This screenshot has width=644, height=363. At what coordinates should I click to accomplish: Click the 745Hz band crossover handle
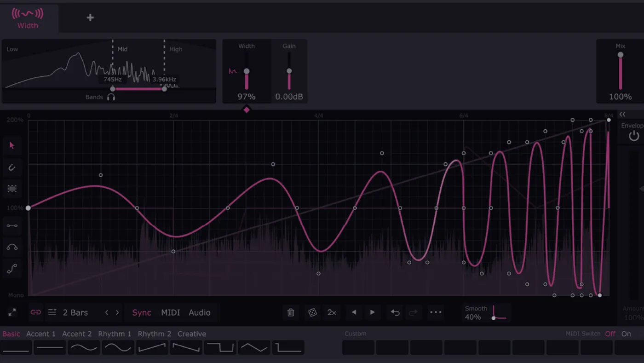coord(112,89)
